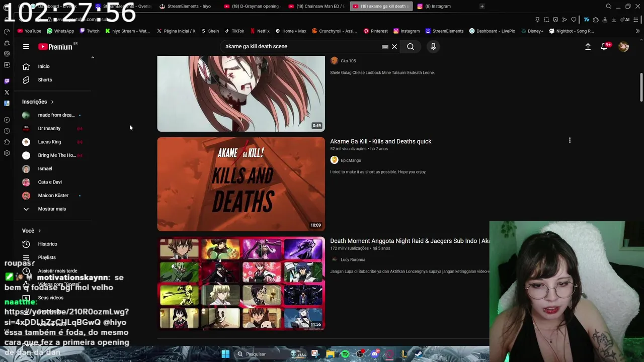Image resolution: width=644 pixels, height=362 pixels.
Task: Switch to the Chainsaw Man ED tab
Action: 316,7
